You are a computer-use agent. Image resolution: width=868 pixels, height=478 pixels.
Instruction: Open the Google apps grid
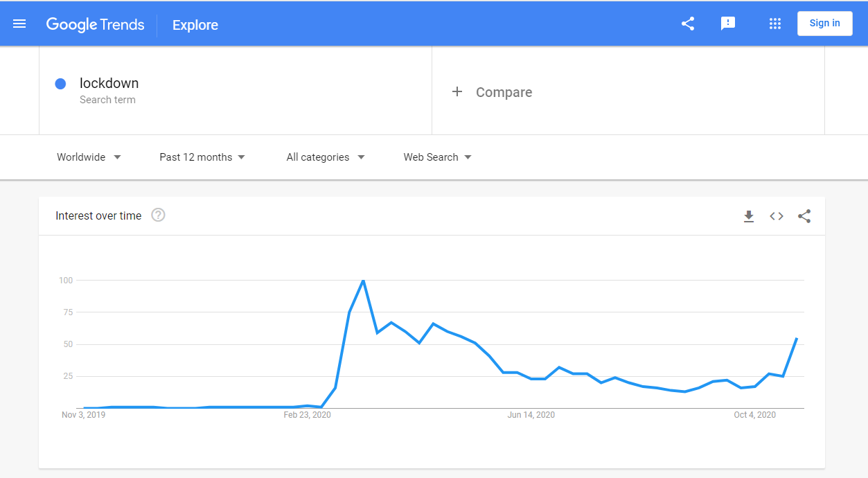(x=775, y=24)
